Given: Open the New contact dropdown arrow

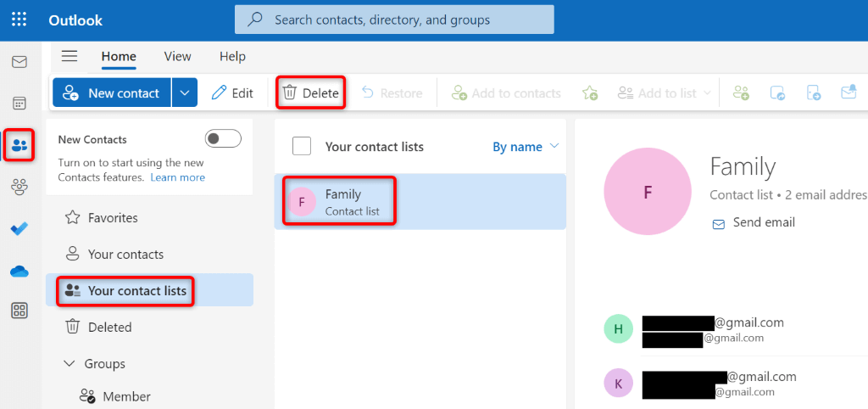Looking at the screenshot, I should (x=185, y=93).
